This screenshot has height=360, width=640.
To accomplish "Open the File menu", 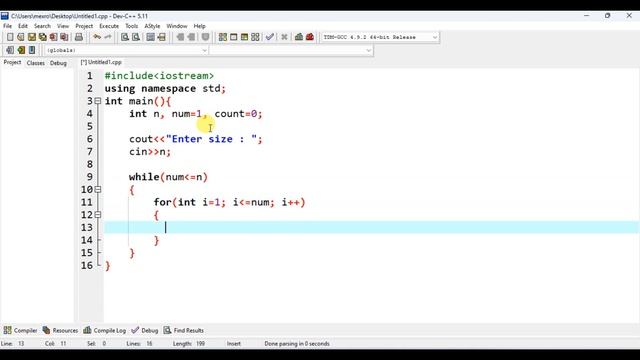I will coord(7,26).
